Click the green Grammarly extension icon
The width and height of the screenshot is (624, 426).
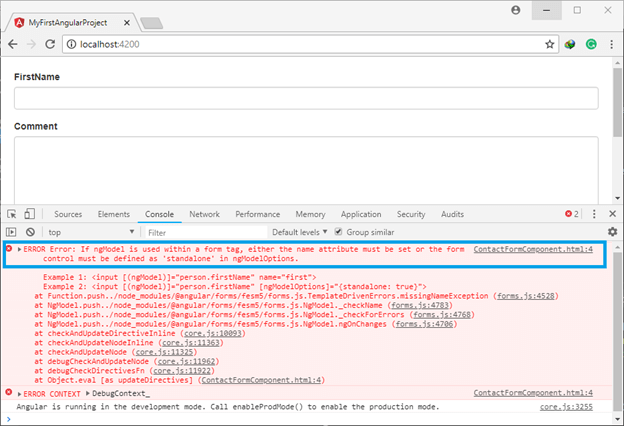coord(591,44)
